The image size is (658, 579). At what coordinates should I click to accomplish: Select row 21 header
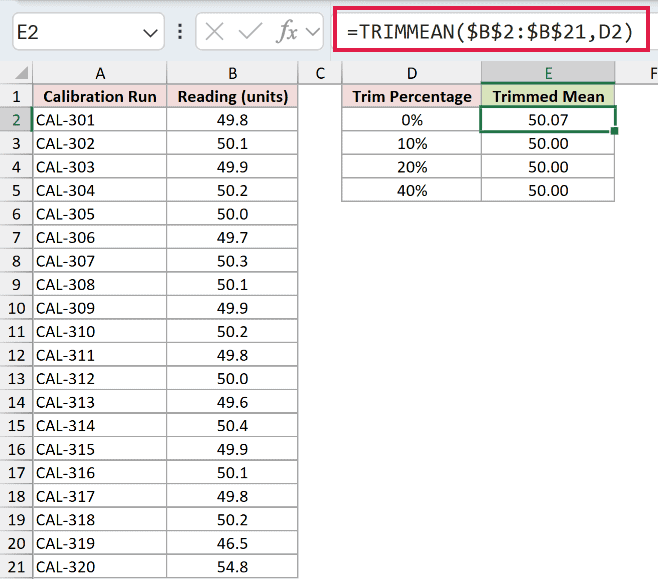16,567
